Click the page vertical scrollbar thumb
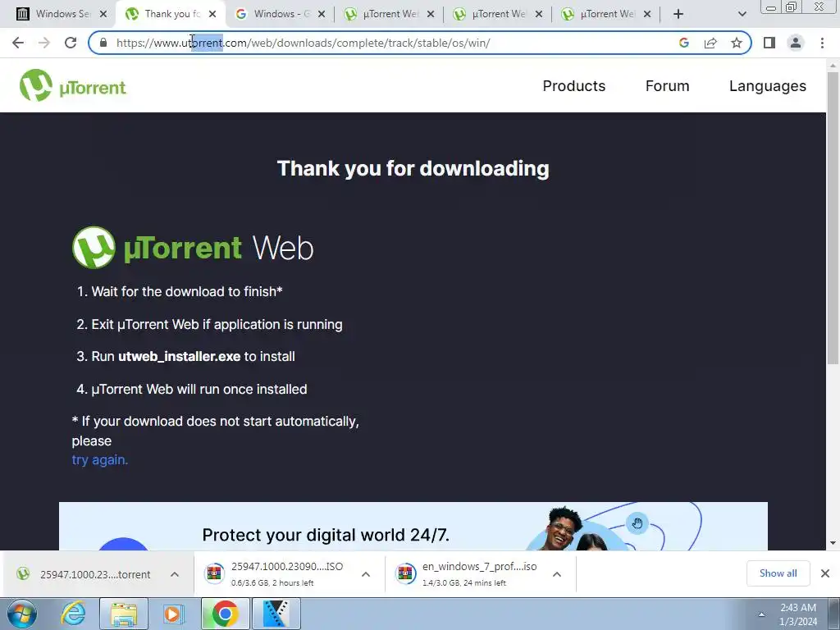840x630 pixels. pyautogui.click(x=833, y=217)
